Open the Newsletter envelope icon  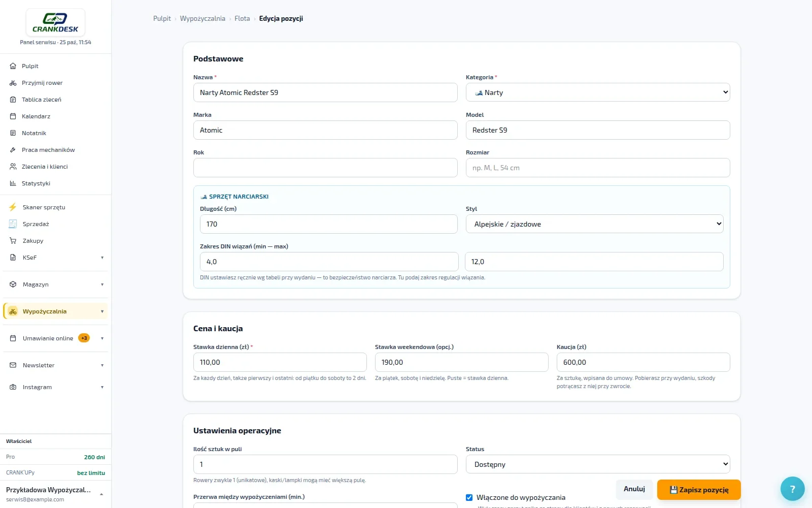pos(13,365)
